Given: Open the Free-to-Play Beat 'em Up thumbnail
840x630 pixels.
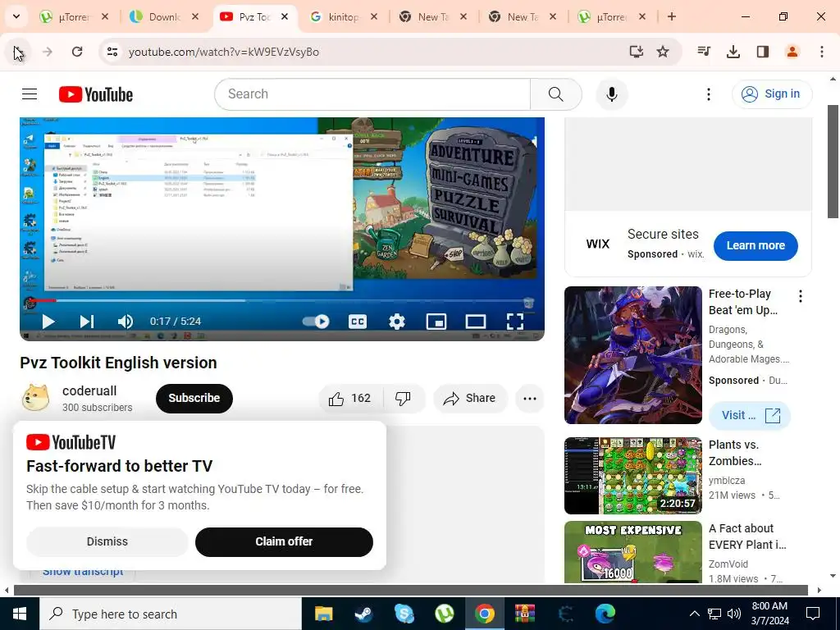Looking at the screenshot, I should (632, 355).
